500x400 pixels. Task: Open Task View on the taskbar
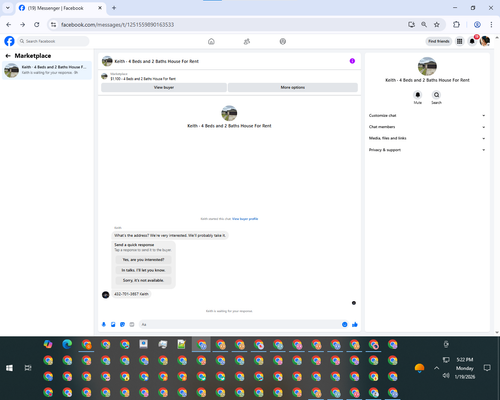pos(28,368)
